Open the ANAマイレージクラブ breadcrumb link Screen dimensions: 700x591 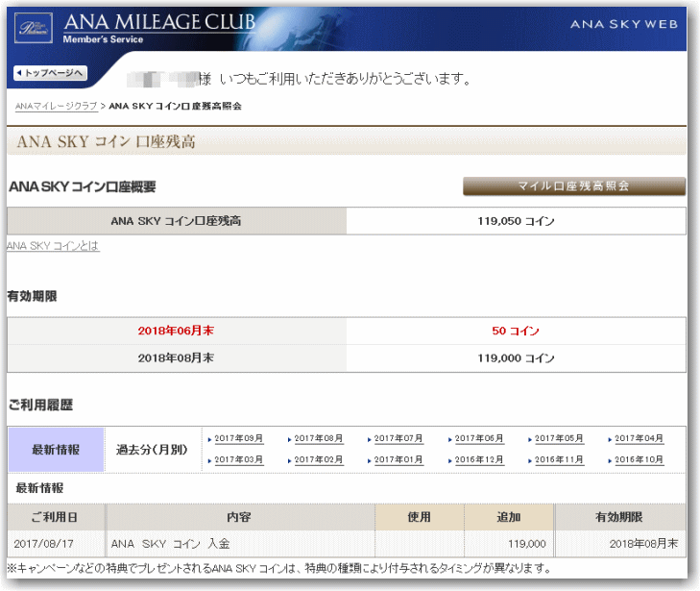(57, 107)
